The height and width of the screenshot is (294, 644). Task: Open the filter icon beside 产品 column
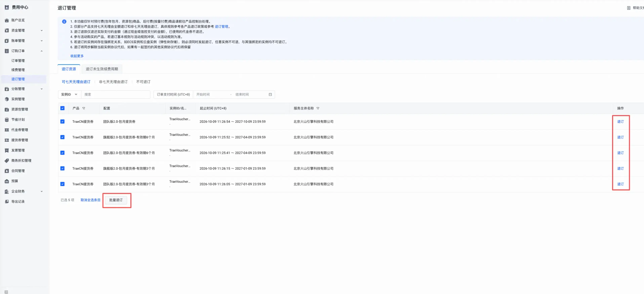pyautogui.click(x=84, y=109)
